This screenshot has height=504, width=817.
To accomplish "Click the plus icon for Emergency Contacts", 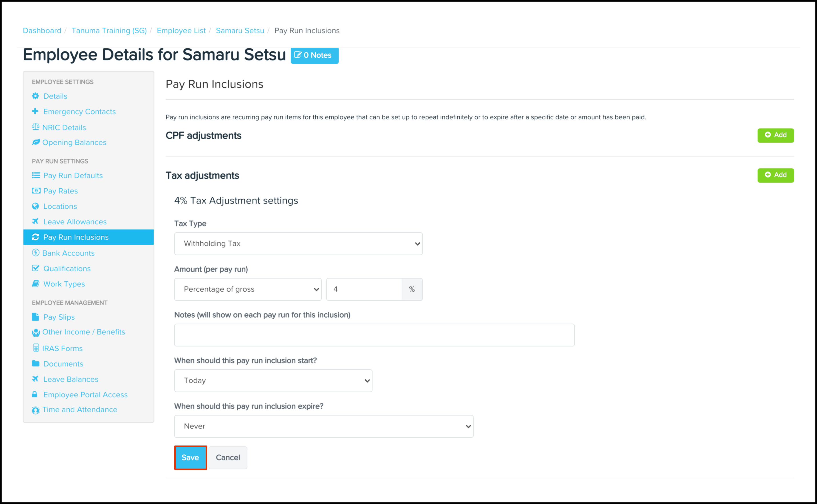I will [35, 111].
